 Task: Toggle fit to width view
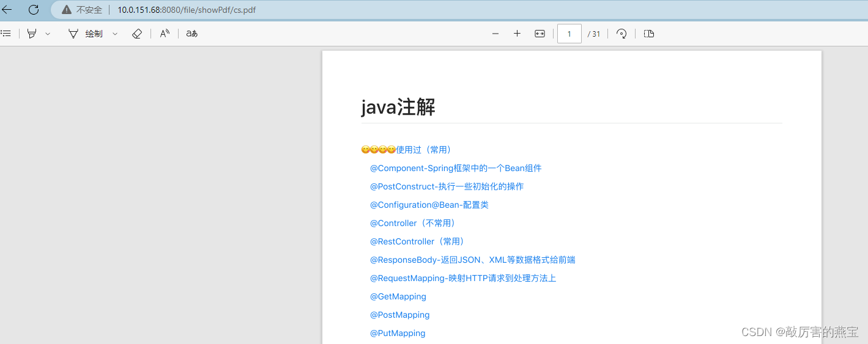[540, 34]
